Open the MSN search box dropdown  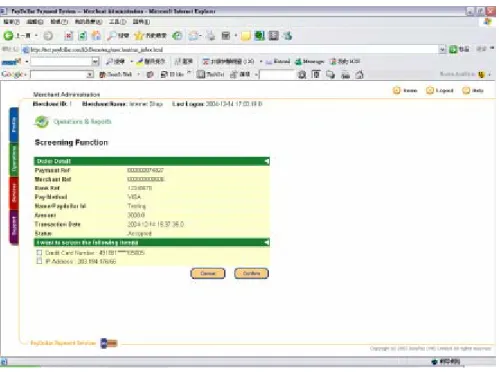coord(95,61)
